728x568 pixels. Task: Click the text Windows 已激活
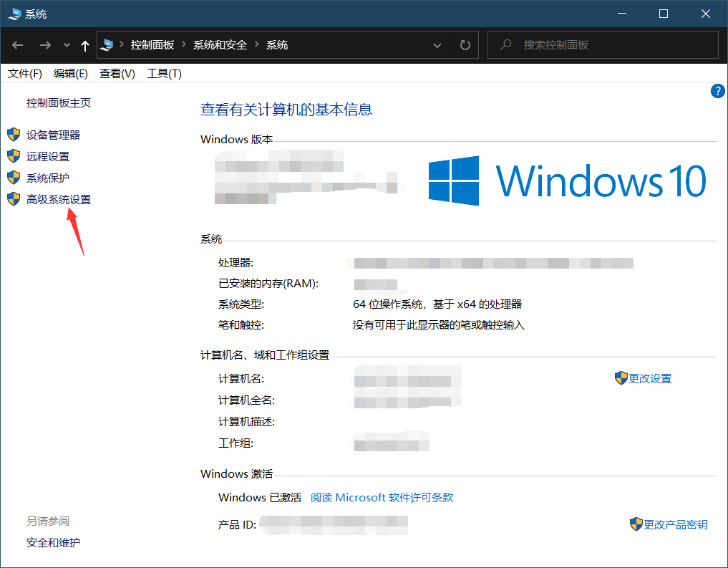coord(260,497)
